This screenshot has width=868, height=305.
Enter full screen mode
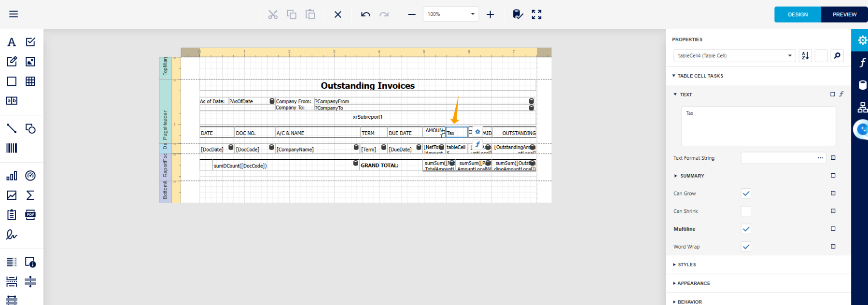coord(536,14)
